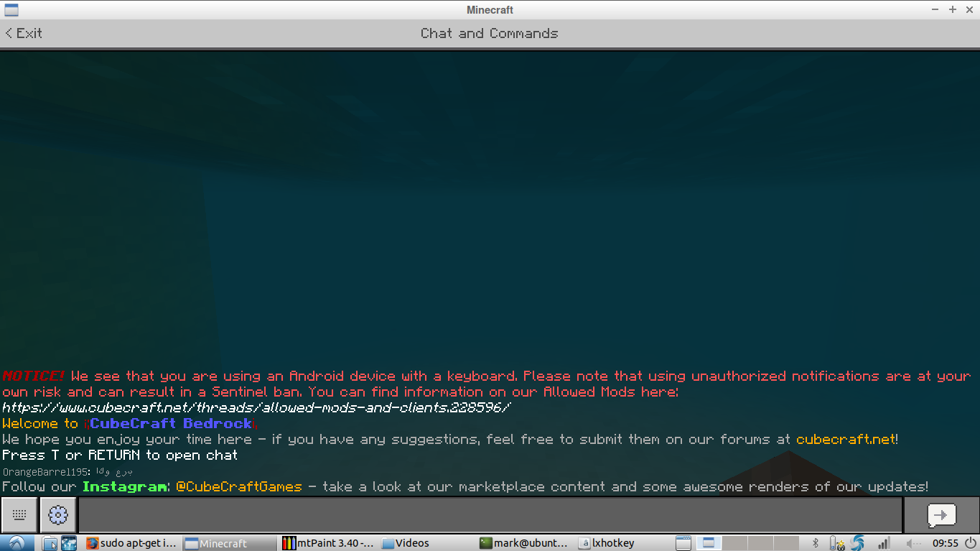980x551 pixels.
Task: Switch to the mtPaint 3.40 window
Action: point(328,543)
